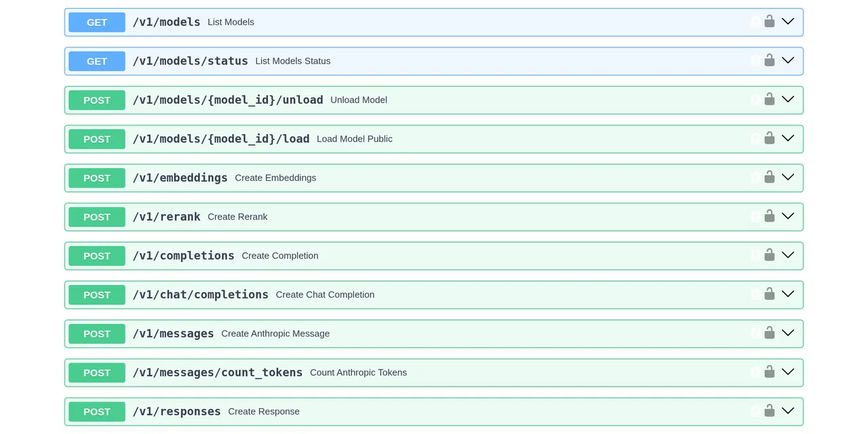The image size is (868, 434).
Task: Click the padlock on Create Chat Completion
Action: point(769,294)
